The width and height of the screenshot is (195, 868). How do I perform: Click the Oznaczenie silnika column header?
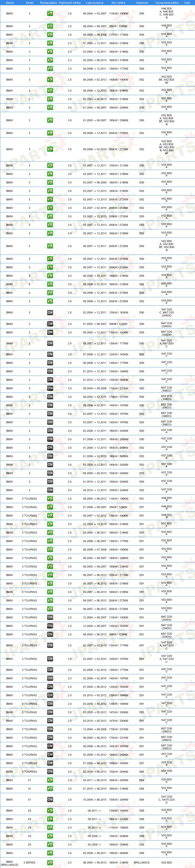point(167,3)
